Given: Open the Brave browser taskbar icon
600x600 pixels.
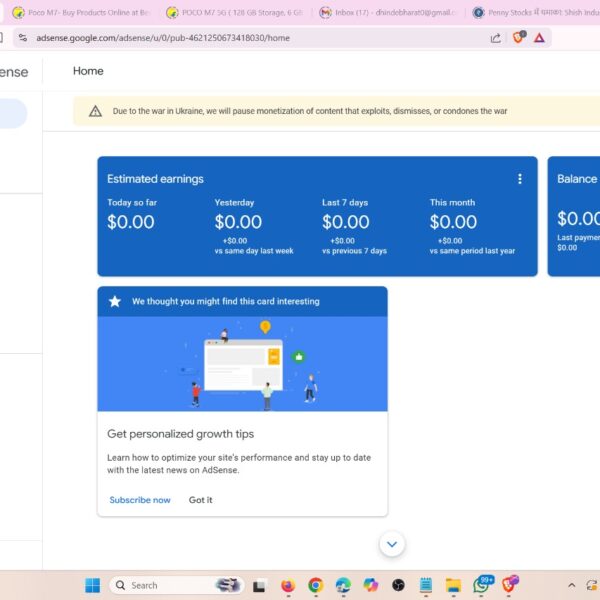Looking at the screenshot, I should coord(510,584).
